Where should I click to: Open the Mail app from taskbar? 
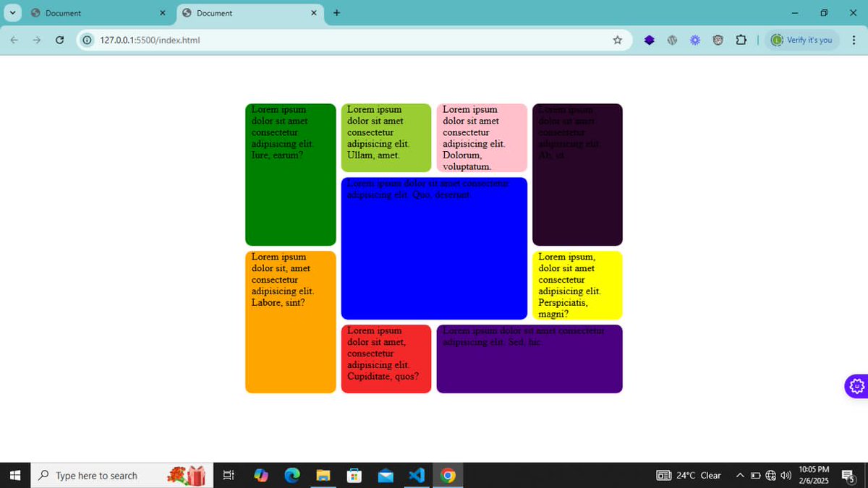click(386, 475)
